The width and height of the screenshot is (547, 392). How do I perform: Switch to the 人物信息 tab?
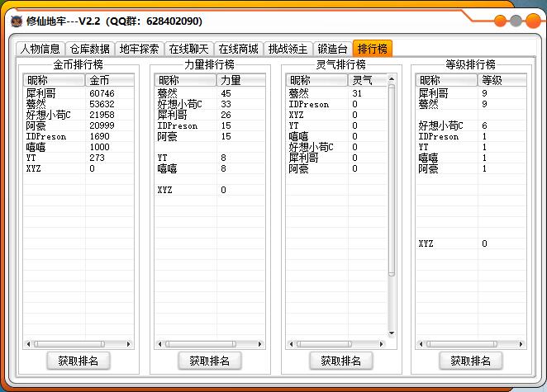coord(40,49)
